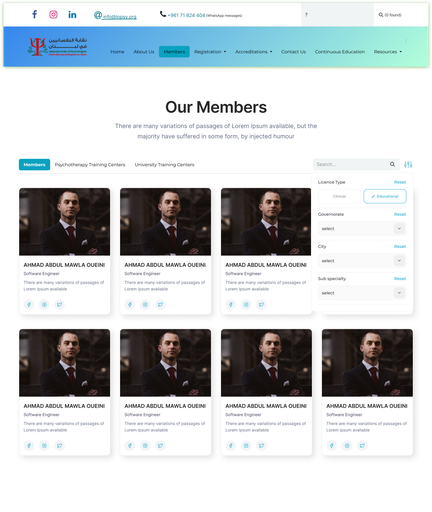The image size is (432, 512).
Task: Click Instagram icon on second member card
Action: (x=145, y=304)
